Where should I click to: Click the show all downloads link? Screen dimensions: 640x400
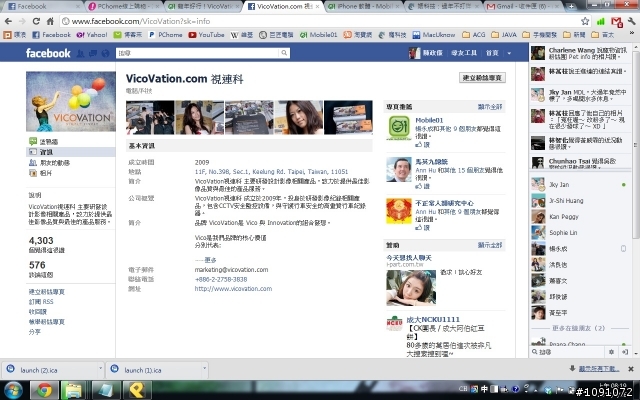click(x=598, y=369)
